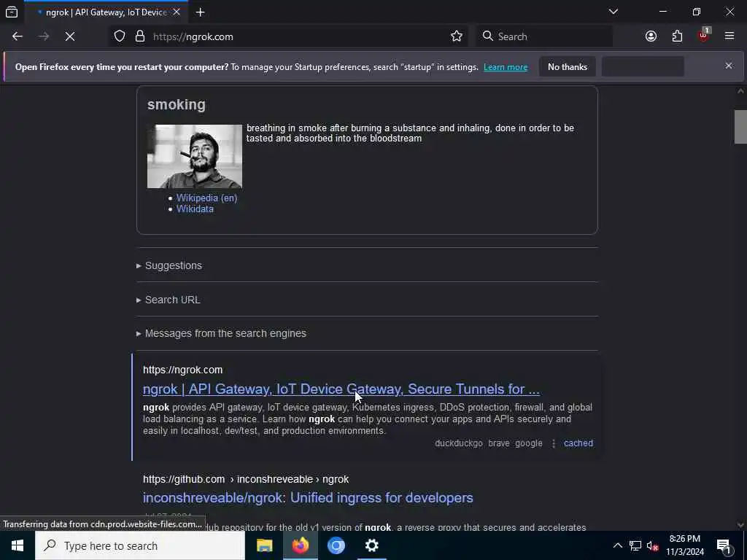Close the ngrok tab

tap(177, 12)
